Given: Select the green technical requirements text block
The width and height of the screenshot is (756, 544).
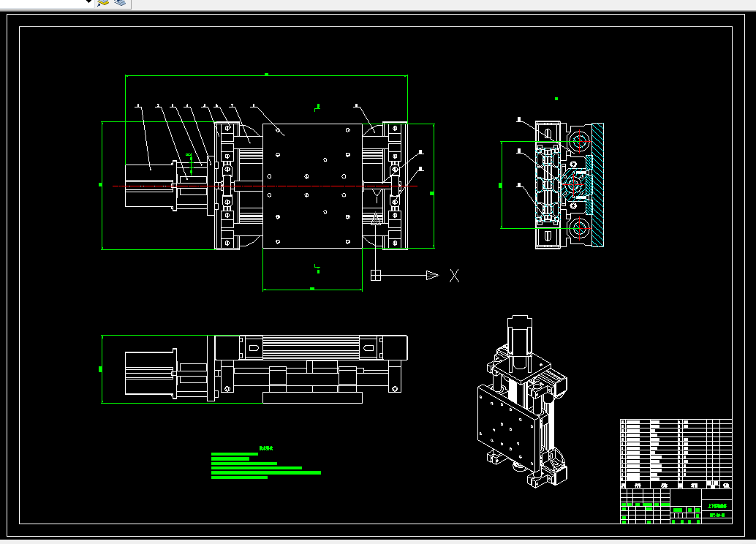Looking at the screenshot, I should (265, 463).
